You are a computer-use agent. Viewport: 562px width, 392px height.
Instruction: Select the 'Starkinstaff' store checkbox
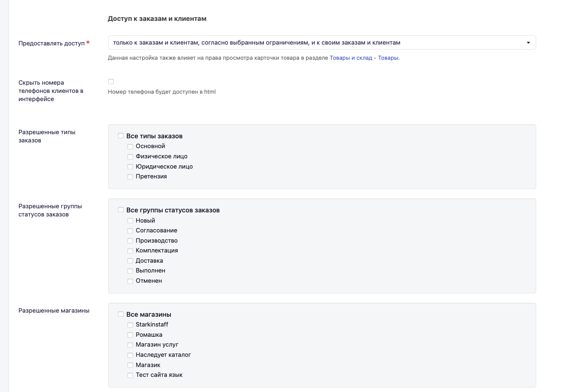tap(130, 325)
